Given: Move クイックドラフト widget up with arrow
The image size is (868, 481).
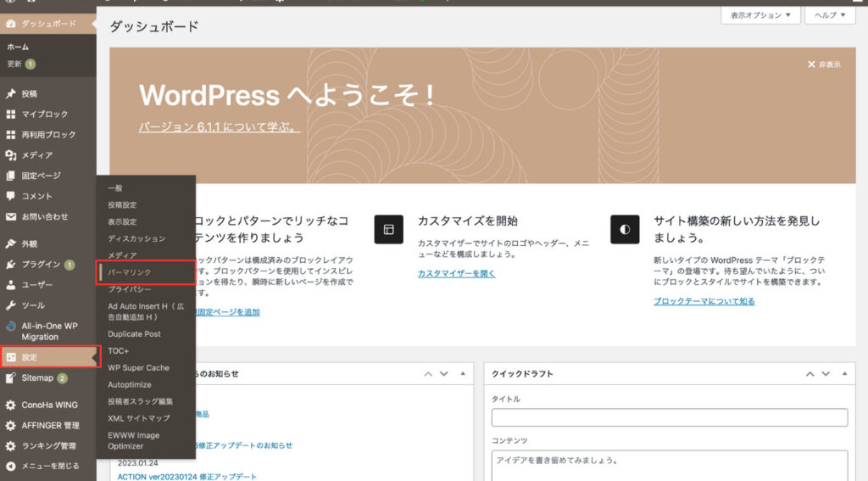Looking at the screenshot, I should 810,374.
